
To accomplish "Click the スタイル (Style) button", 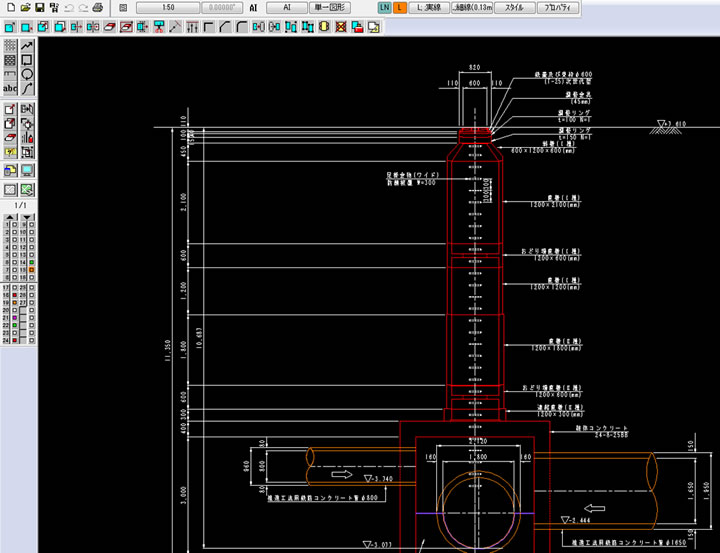I will [x=514, y=7].
